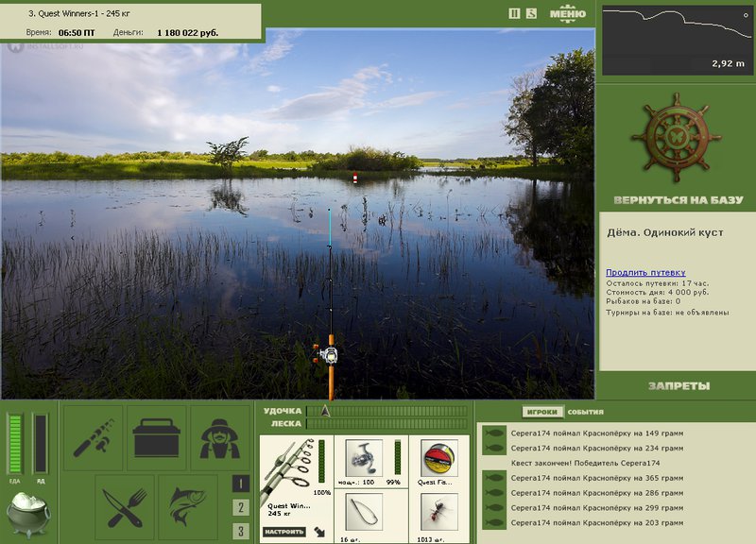Screen dimensions: 756x544
Task: Select the fishing line spool slot
Action: pyautogui.click(x=438, y=458)
